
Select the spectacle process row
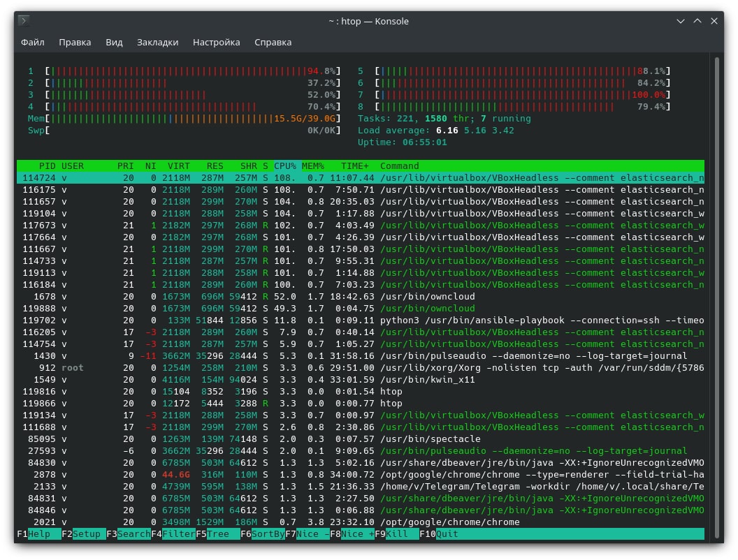tap(361, 439)
